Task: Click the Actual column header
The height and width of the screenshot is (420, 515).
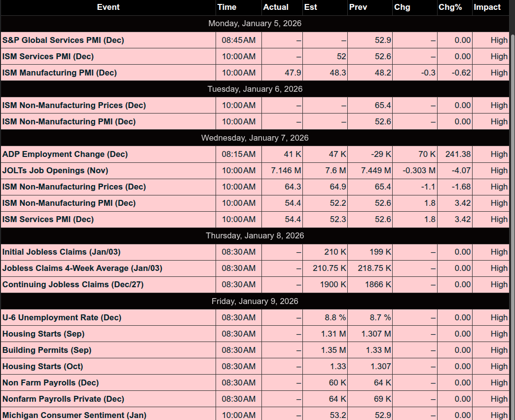Action: (x=276, y=7)
